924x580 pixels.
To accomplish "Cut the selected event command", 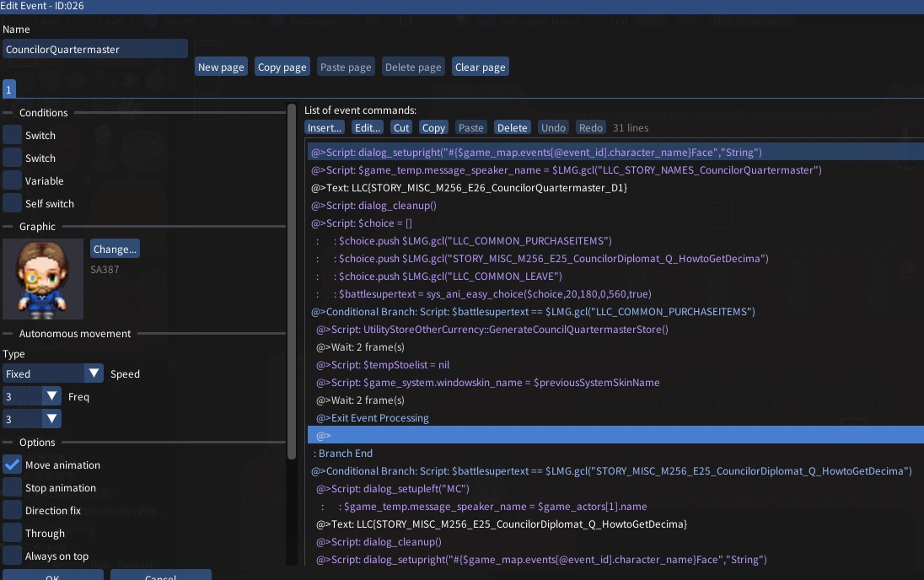I will (401, 127).
